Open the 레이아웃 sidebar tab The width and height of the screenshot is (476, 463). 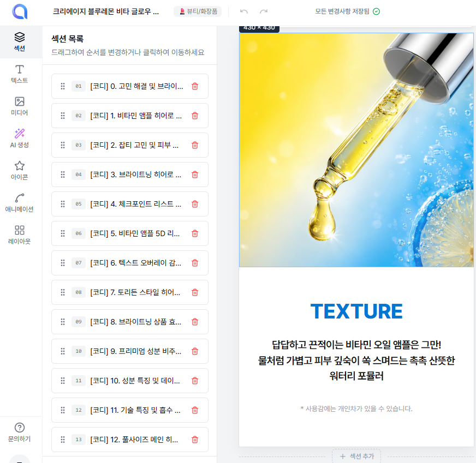pyautogui.click(x=20, y=234)
